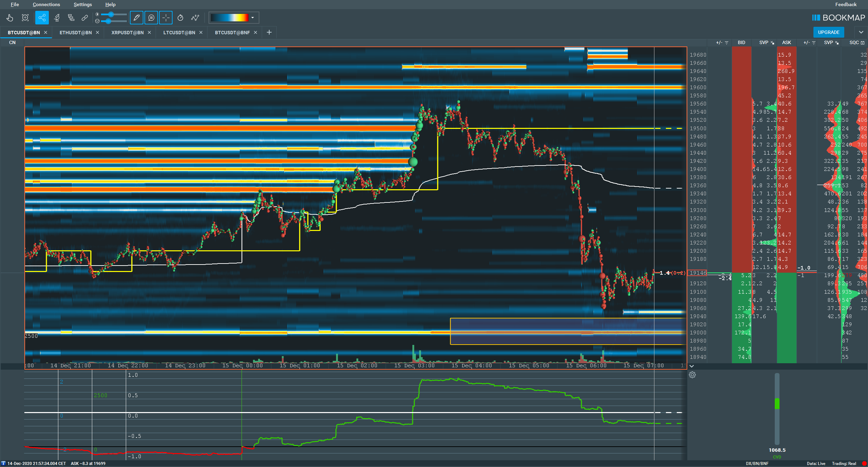Open the Help menu
The image size is (868, 467).
pos(111,4)
